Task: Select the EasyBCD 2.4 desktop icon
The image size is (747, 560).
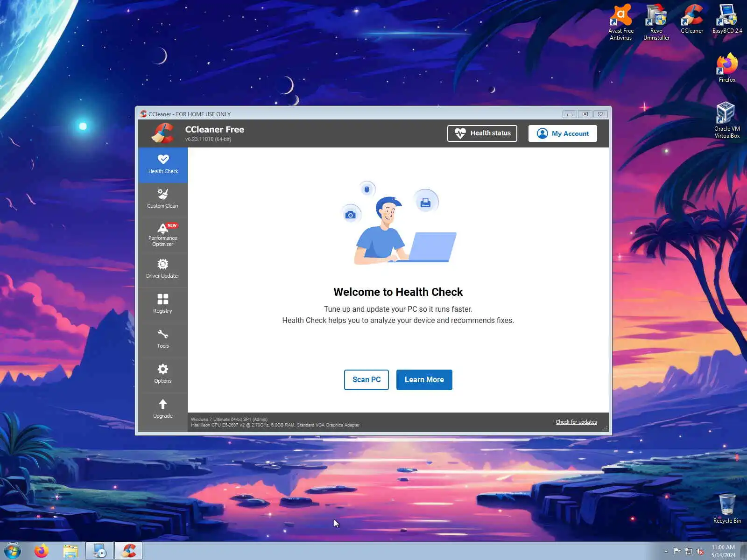Action: (x=727, y=19)
